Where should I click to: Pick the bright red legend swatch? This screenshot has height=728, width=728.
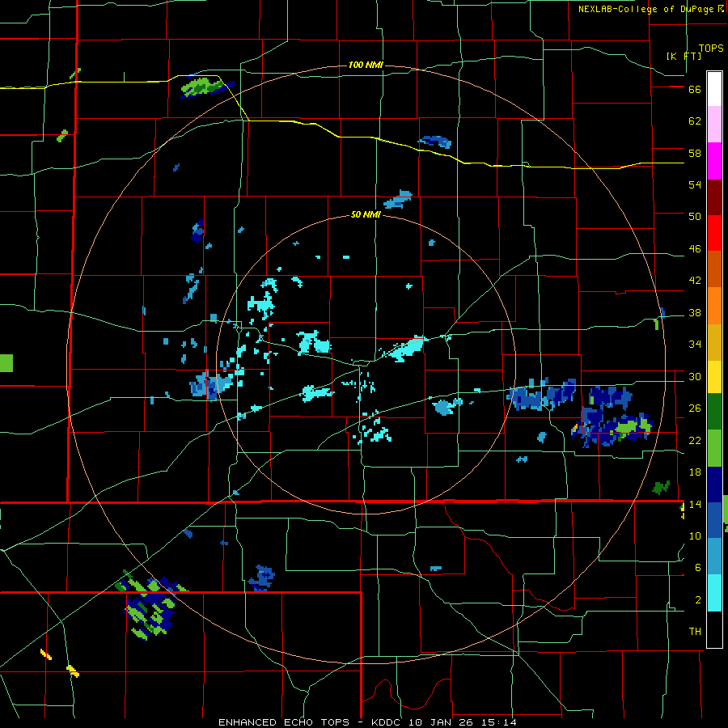[714, 233]
